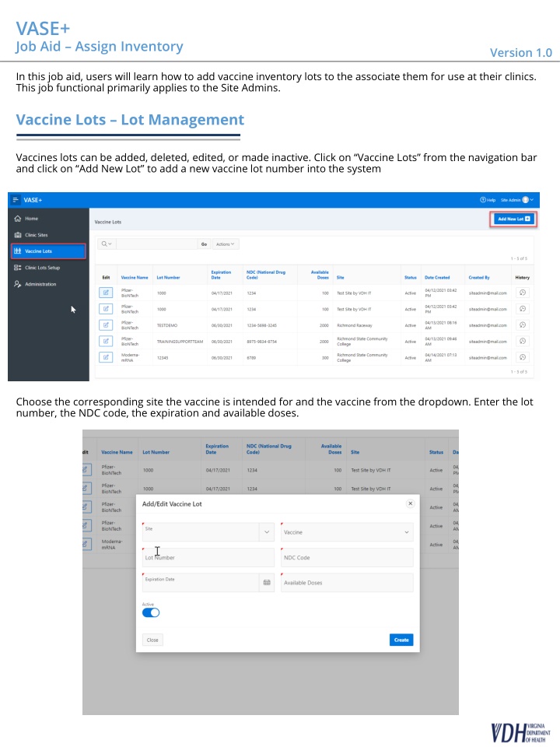This screenshot has height=747, width=560.
Task: Open the hamburger navigation menu beside VASE+
Action: (16, 200)
